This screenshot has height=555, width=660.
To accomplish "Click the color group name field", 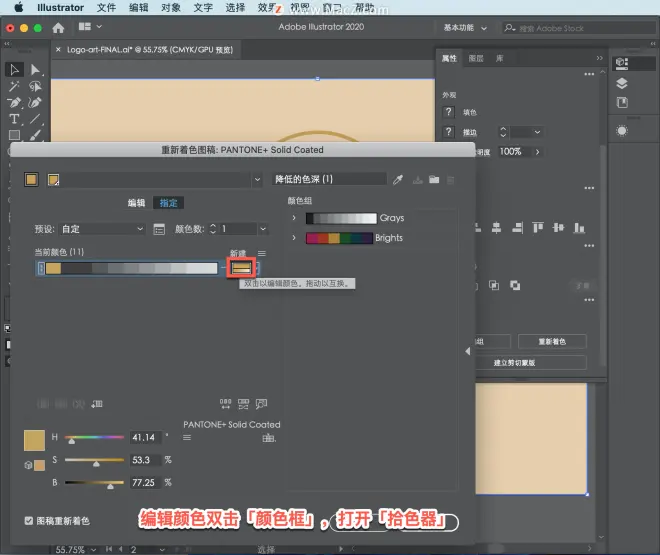I will coord(329,179).
